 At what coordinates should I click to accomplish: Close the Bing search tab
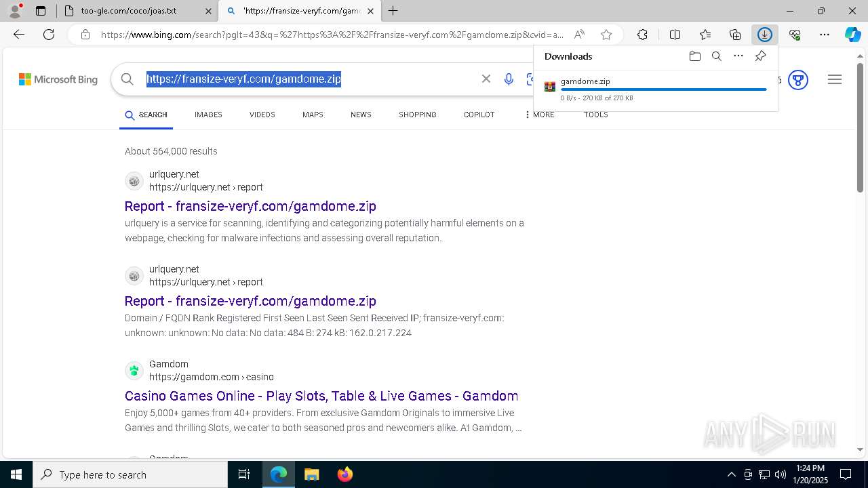[370, 11]
